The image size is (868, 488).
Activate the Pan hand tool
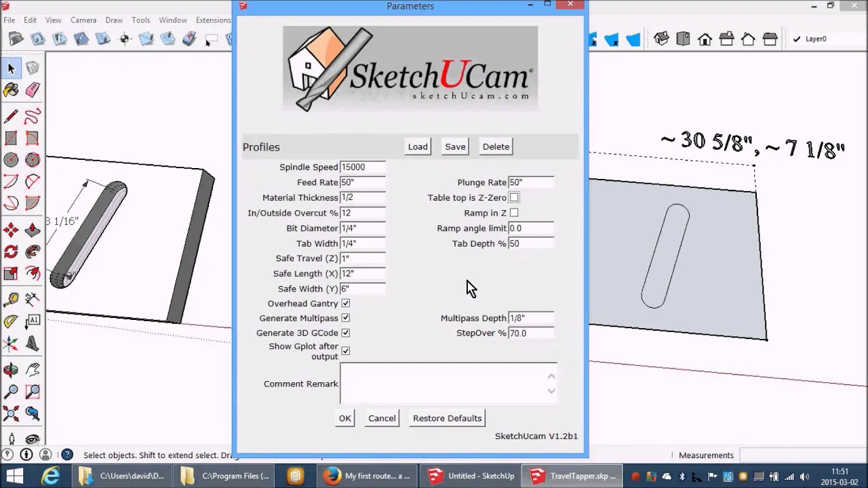[33, 370]
